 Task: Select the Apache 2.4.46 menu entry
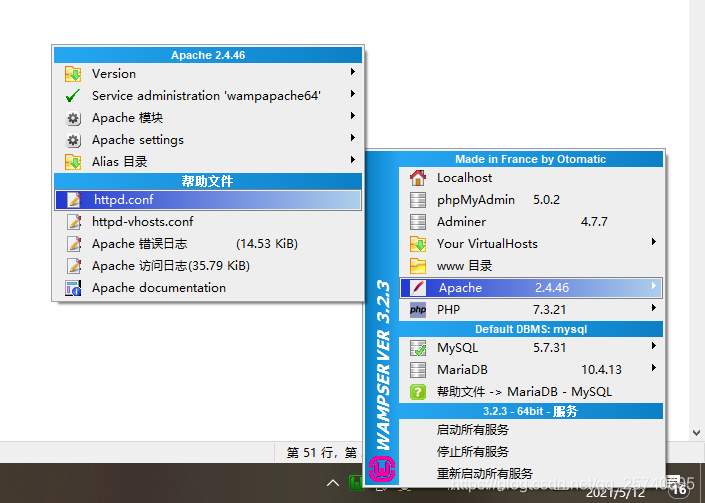click(x=531, y=288)
